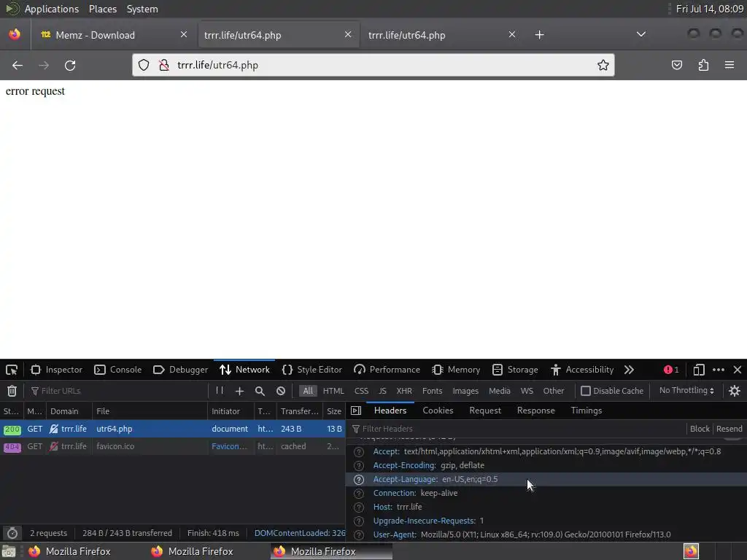
Task: Select the favicon.ico request row
Action: click(x=172, y=447)
